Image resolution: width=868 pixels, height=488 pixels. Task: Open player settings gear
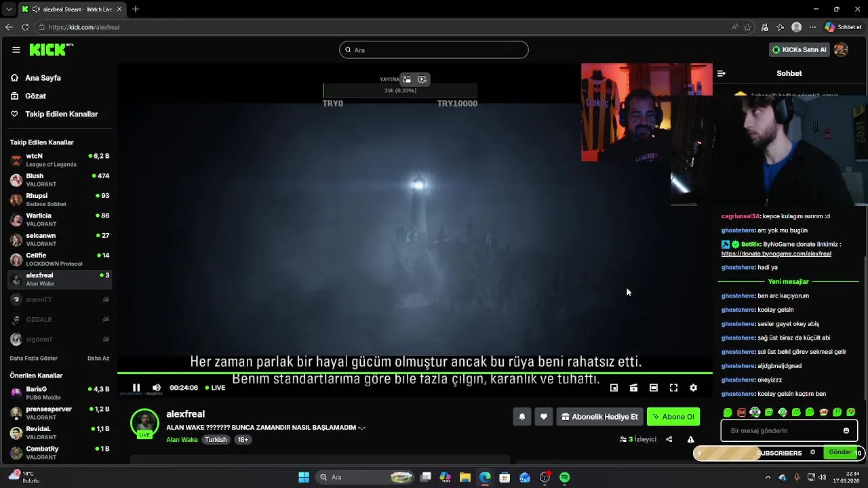pos(693,388)
